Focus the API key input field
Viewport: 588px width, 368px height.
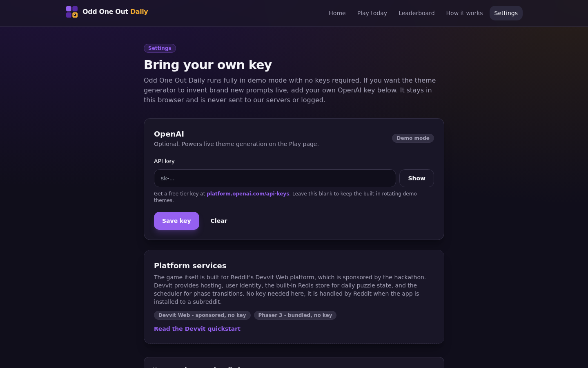[x=275, y=178]
